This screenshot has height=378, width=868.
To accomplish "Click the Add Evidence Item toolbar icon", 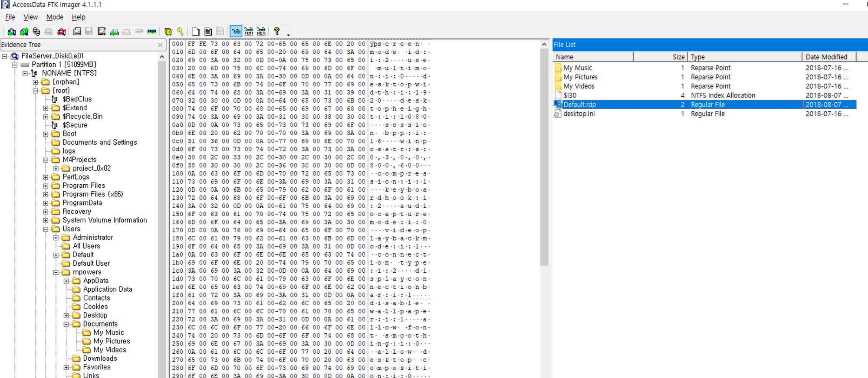I will [12, 32].
